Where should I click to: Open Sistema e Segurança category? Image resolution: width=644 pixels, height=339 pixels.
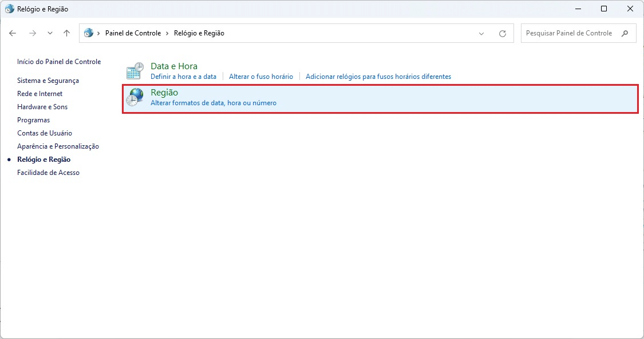[x=48, y=81]
